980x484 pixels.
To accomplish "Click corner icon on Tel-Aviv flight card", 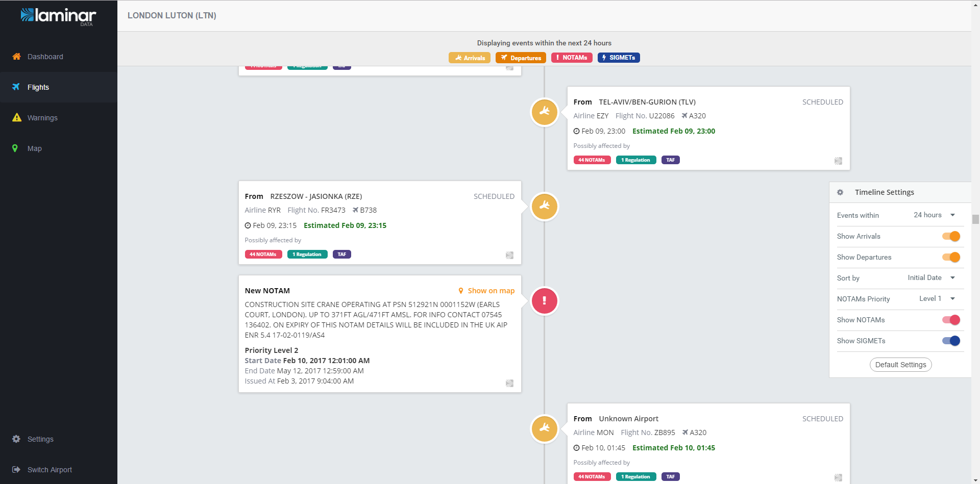I will click(838, 161).
